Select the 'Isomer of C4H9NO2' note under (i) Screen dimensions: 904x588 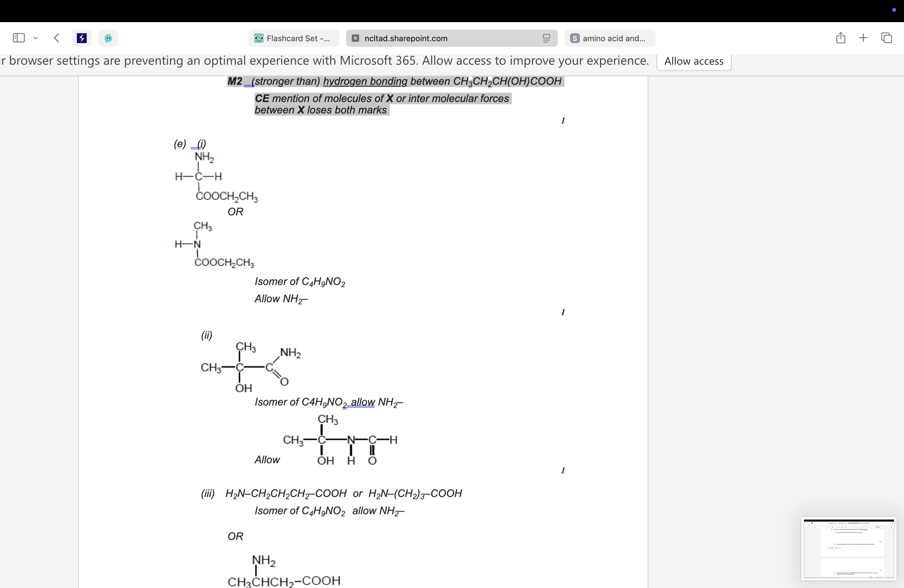coord(300,282)
